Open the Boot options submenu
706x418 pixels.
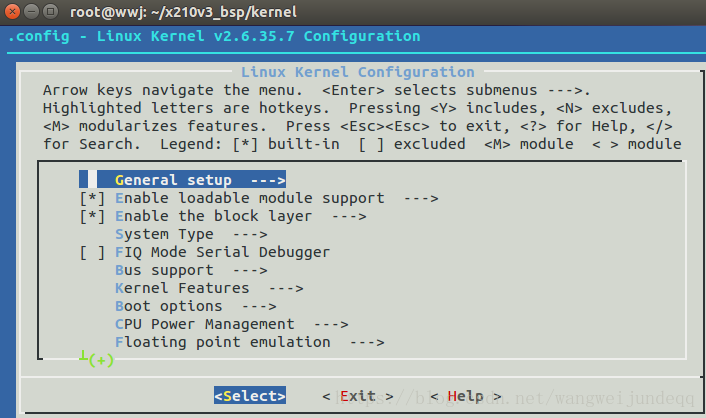pos(196,306)
